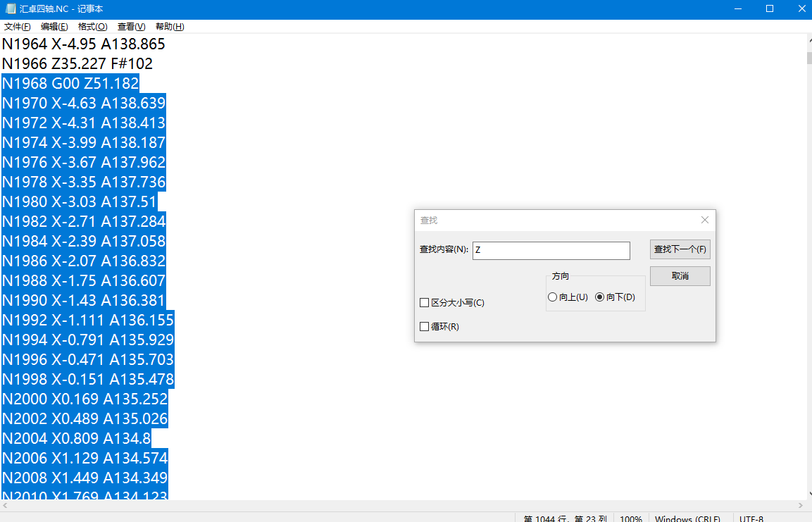Click line N1972 X-4.31 A138.413

83,123
